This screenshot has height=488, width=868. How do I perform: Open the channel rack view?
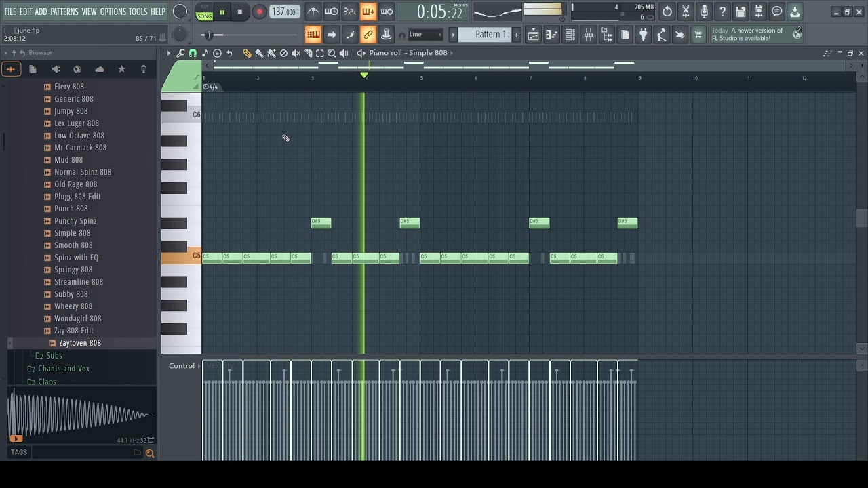(570, 35)
